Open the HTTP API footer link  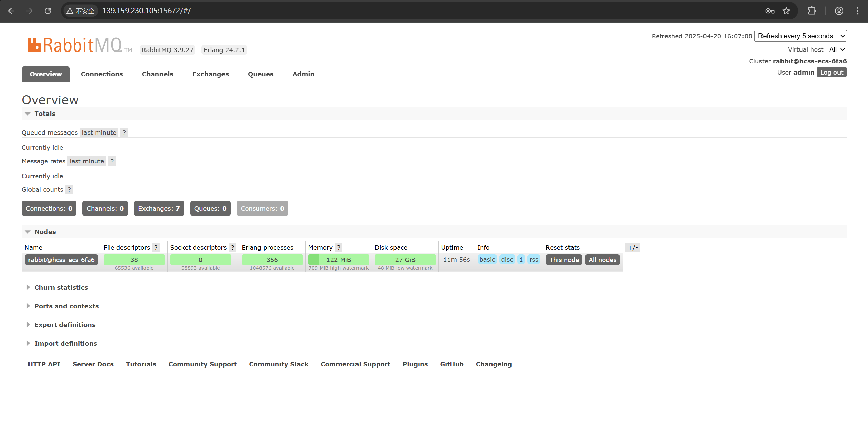click(44, 364)
